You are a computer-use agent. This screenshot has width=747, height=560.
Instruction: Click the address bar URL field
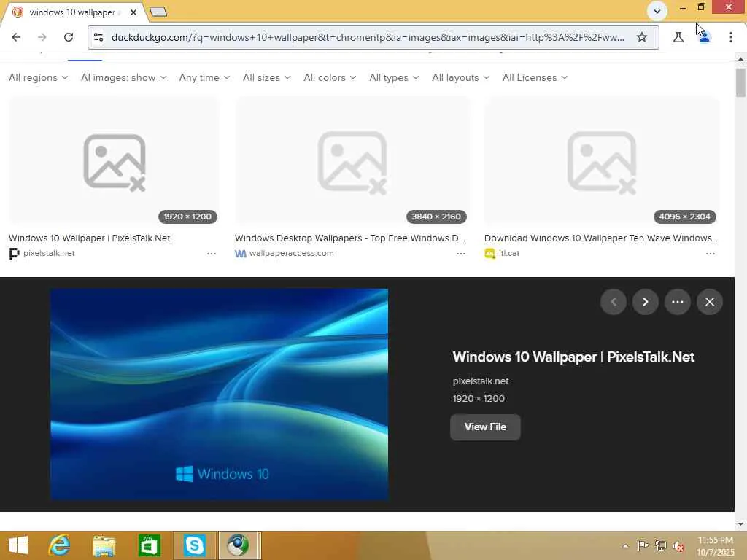click(x=368, y=37)
